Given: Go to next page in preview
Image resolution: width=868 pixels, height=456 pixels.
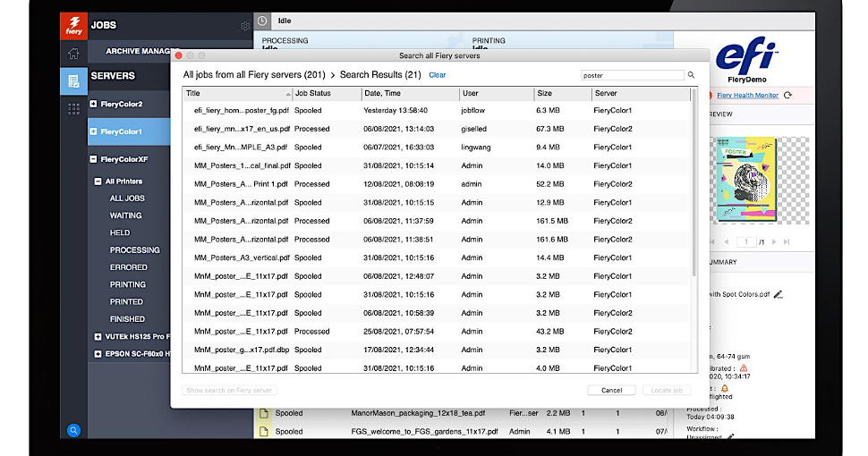Looking at the screenshot, I should click(774, 241).
